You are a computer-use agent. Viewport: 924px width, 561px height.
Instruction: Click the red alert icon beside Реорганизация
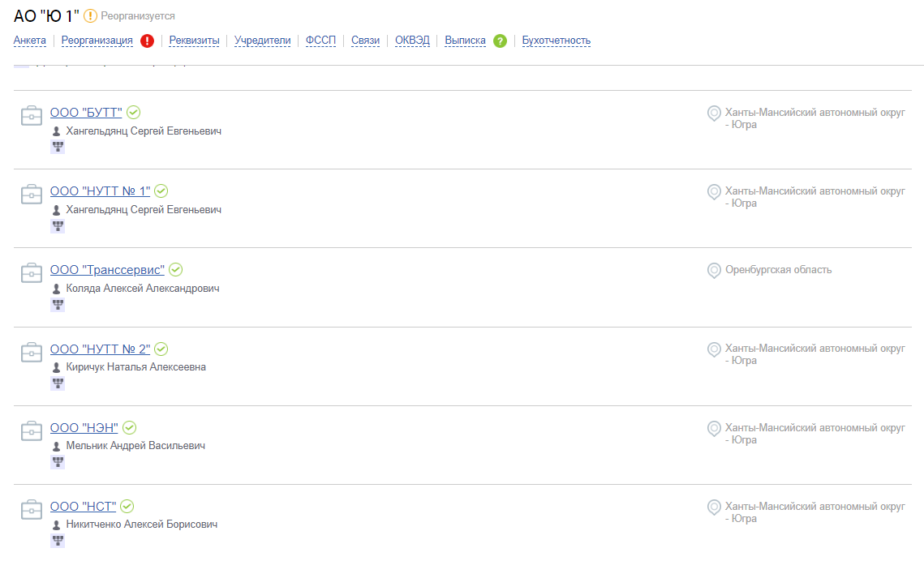pyautogui.click(x=148, y=41)
